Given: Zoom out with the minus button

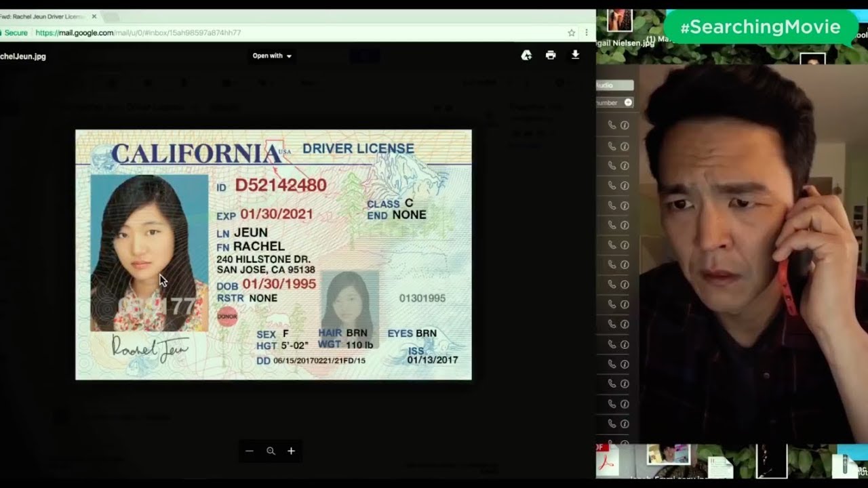Looking at the screenshot, I should (x=250, y=451).
